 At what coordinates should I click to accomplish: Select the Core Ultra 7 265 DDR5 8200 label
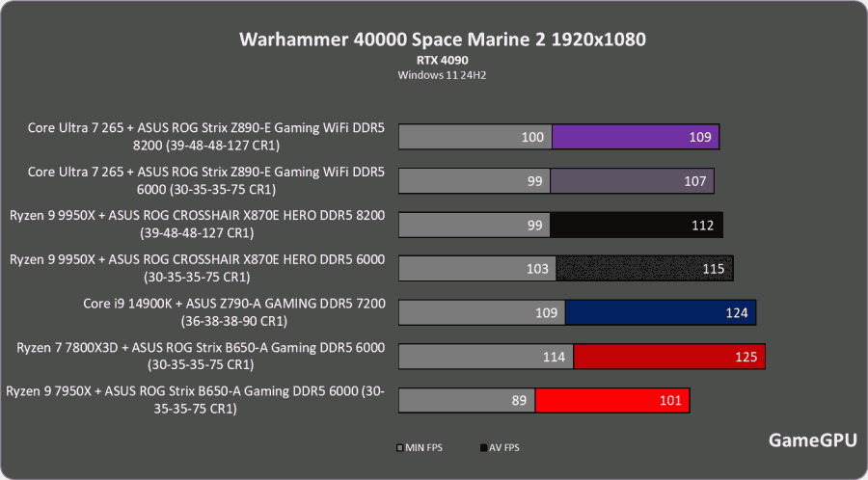[206, 137]
